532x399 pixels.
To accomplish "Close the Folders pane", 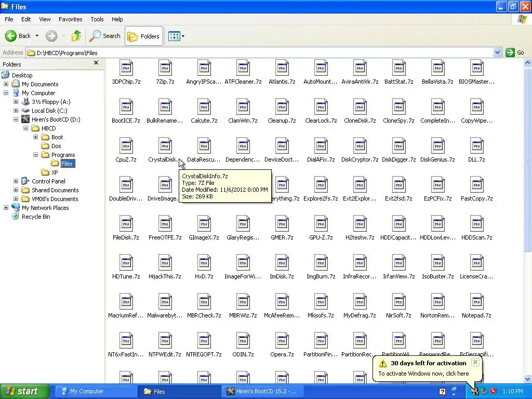I will coord(96,63).
